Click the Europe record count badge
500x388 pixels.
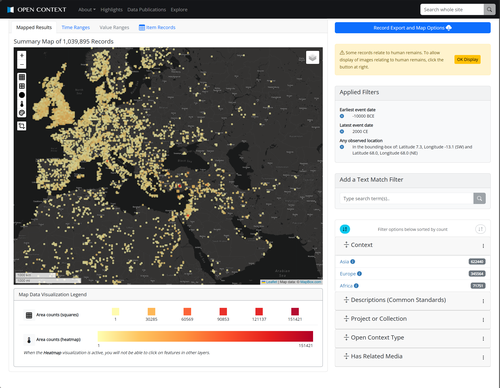477,274
